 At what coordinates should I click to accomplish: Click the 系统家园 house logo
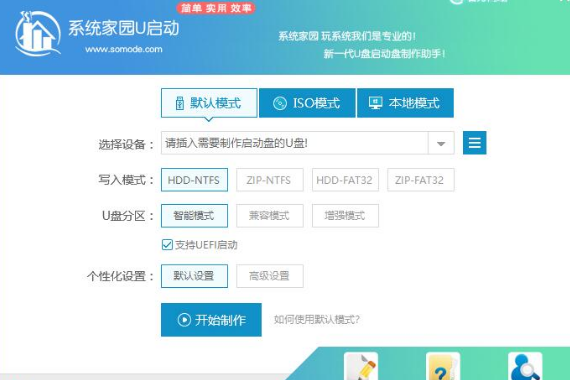tap(37, 34)
